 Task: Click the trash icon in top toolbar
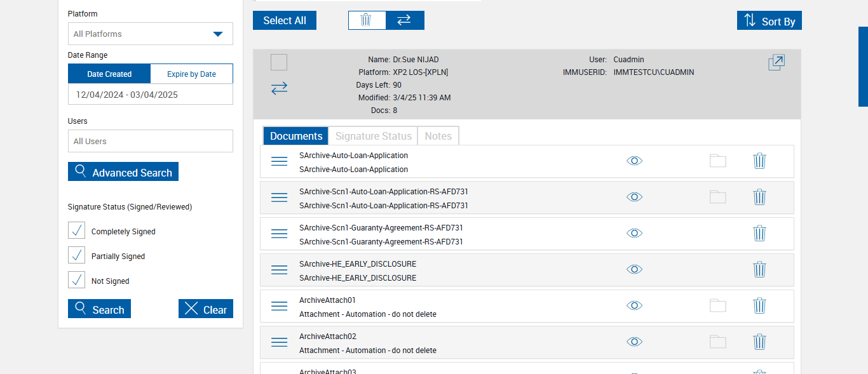367,20
